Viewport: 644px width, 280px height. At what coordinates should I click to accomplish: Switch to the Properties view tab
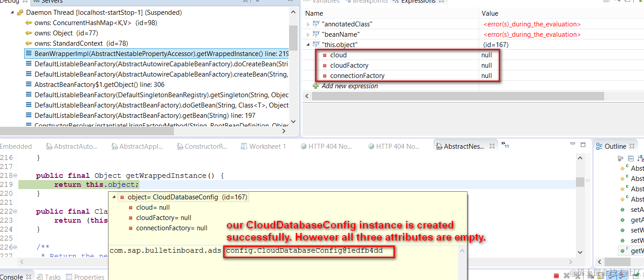[x=85, y=277]
